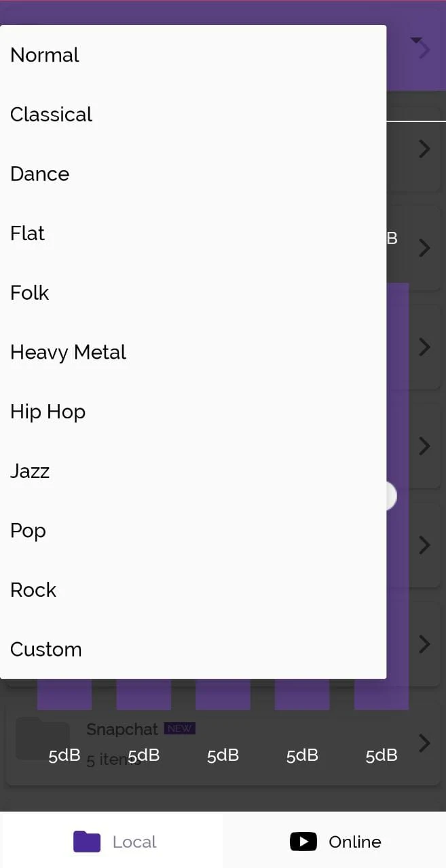Screen dimensions: 446x868
Task: Choose the Custom equalizer preset
Action: [46, 650]
